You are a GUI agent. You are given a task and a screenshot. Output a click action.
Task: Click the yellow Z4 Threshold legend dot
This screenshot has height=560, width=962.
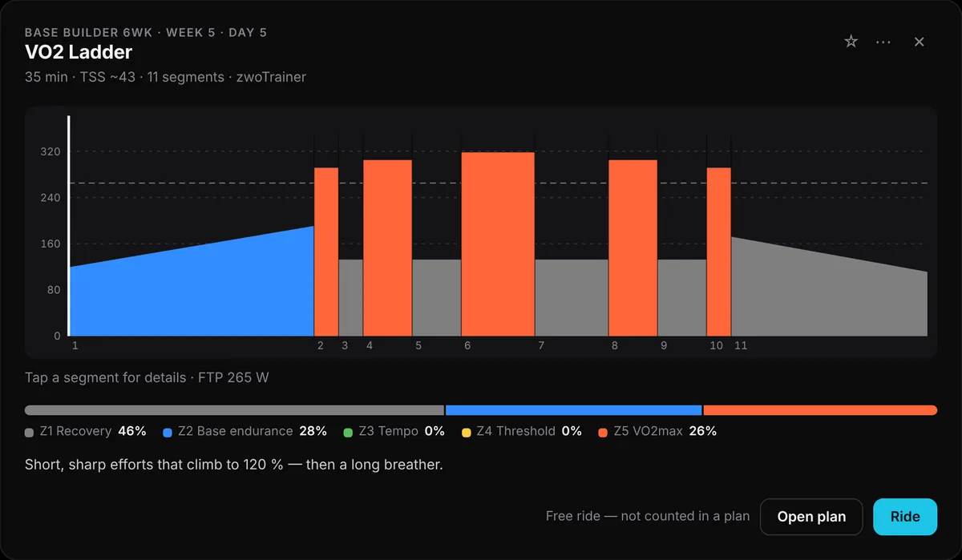point(466,433)
